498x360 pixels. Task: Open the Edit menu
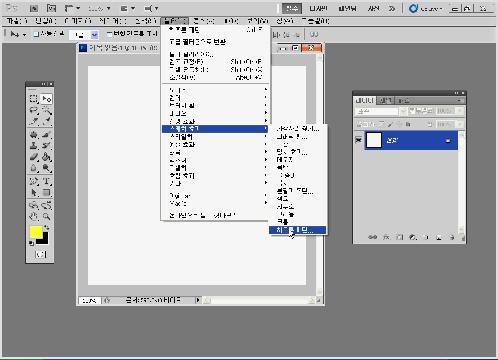pos(46,21)
